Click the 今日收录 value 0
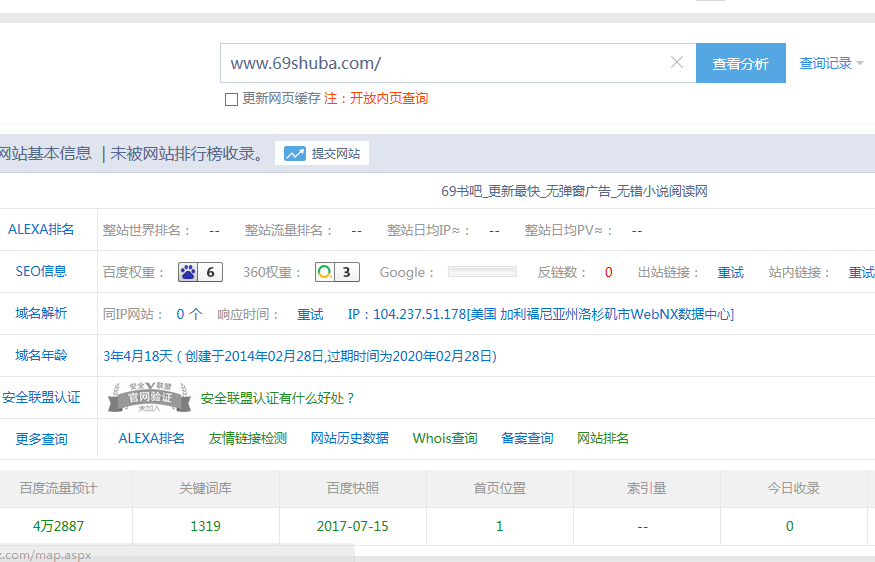 [790, 526]
